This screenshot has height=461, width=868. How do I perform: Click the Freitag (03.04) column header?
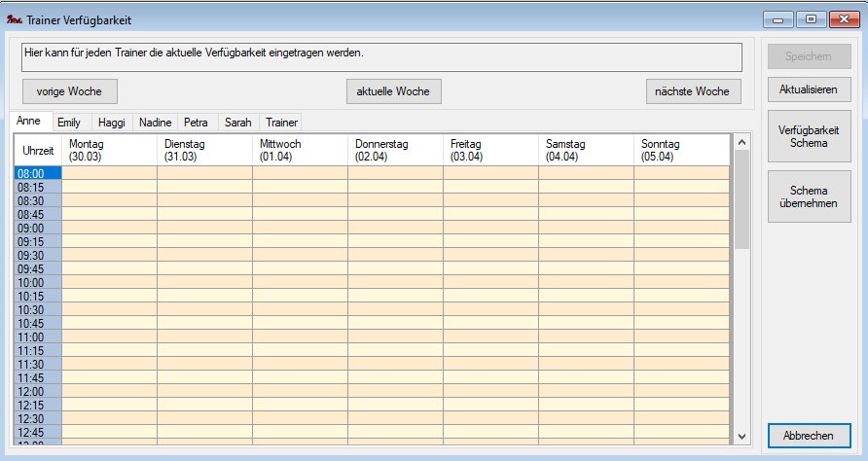point(489,150)
